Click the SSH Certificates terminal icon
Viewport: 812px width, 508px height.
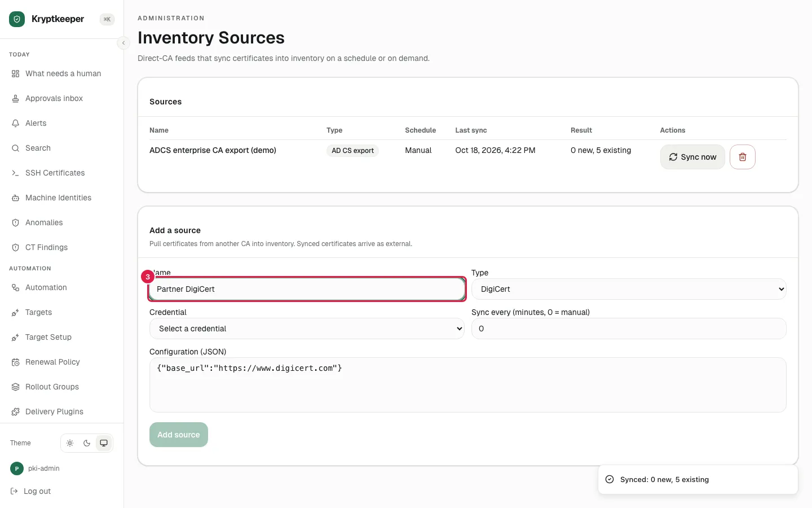click(x=15, y=173)
